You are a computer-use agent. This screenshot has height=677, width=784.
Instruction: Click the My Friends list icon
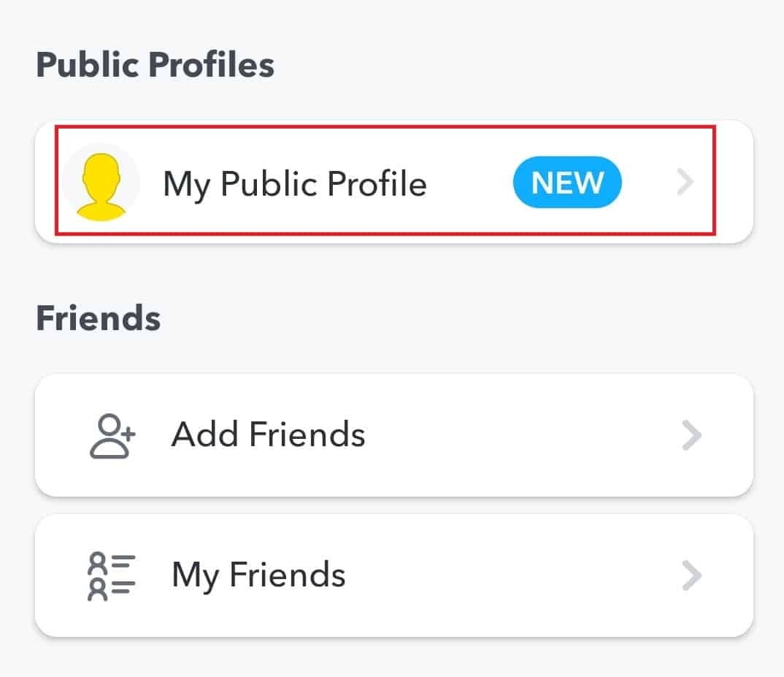click(x=112, y=576)
